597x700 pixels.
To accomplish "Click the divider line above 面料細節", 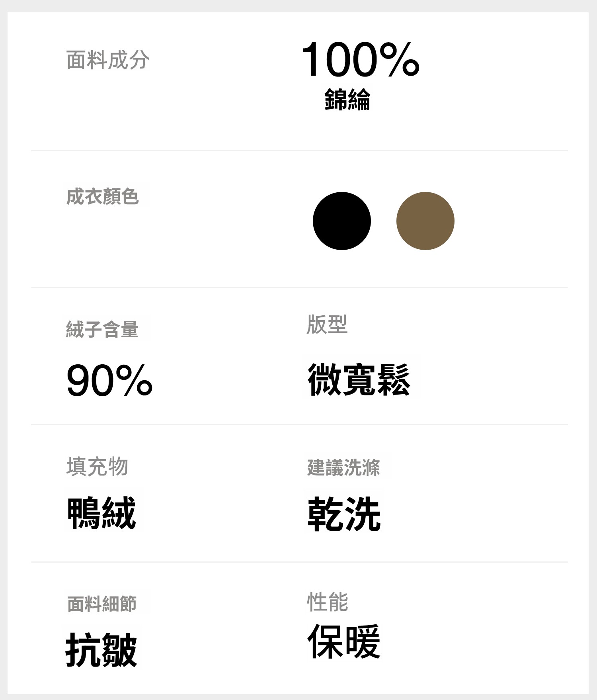I will coord(299,562).
